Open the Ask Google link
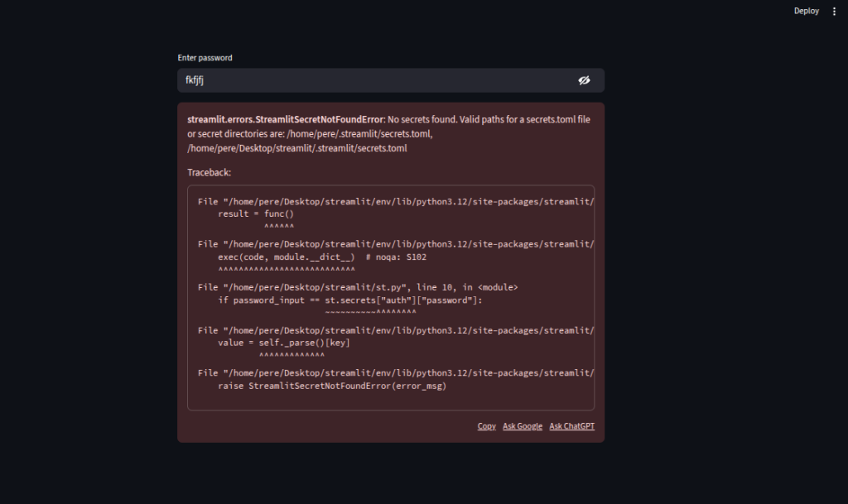Image resolution: width=848 pixels, height=504 pixels. click(522, 426)
